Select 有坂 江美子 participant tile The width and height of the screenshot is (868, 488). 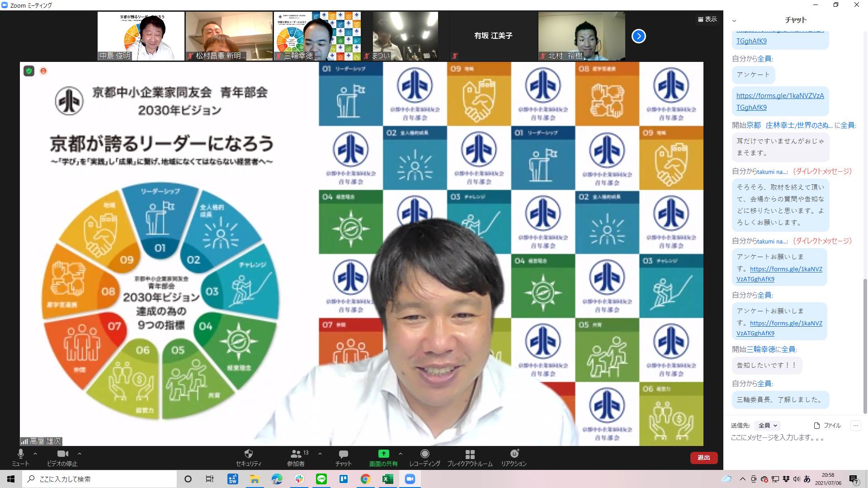[x=493, y=36]
